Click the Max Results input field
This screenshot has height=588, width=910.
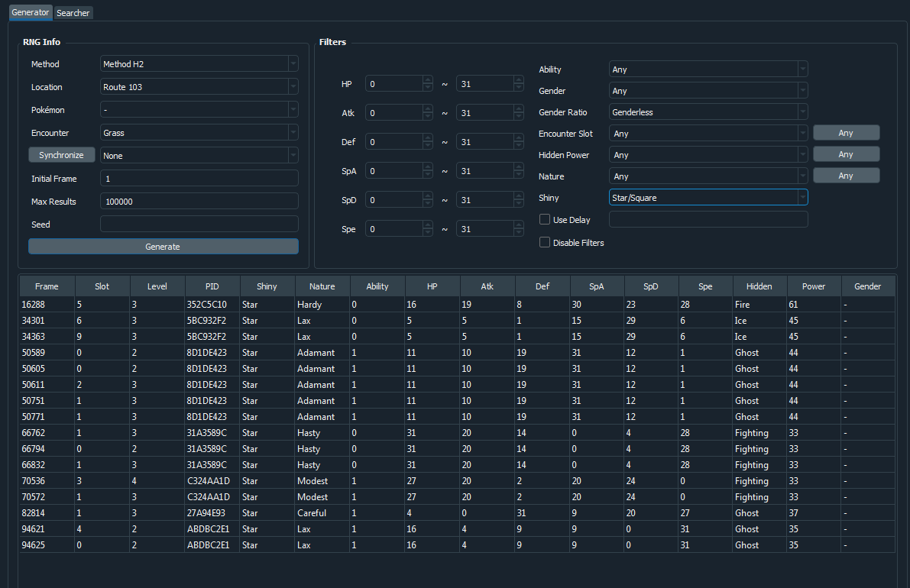click(199, 201)
